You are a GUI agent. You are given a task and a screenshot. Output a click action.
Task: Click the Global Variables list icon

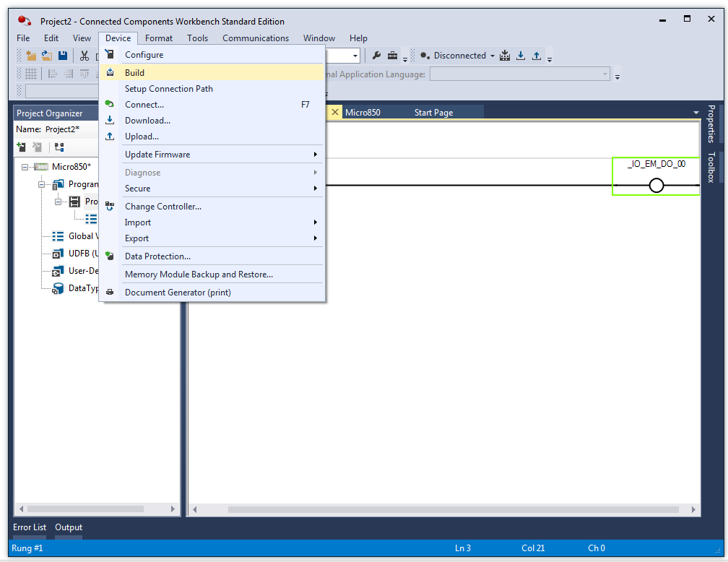click(x=58, y=236)
